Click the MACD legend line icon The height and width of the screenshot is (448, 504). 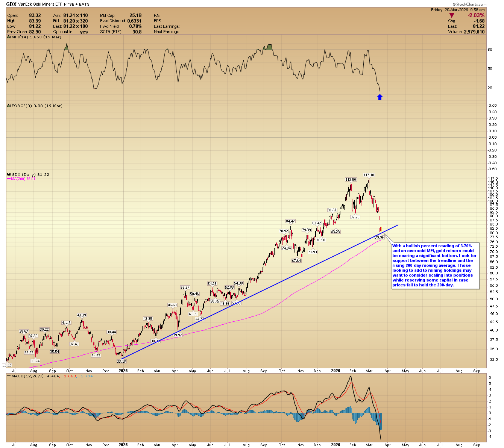tap(9, 376)
